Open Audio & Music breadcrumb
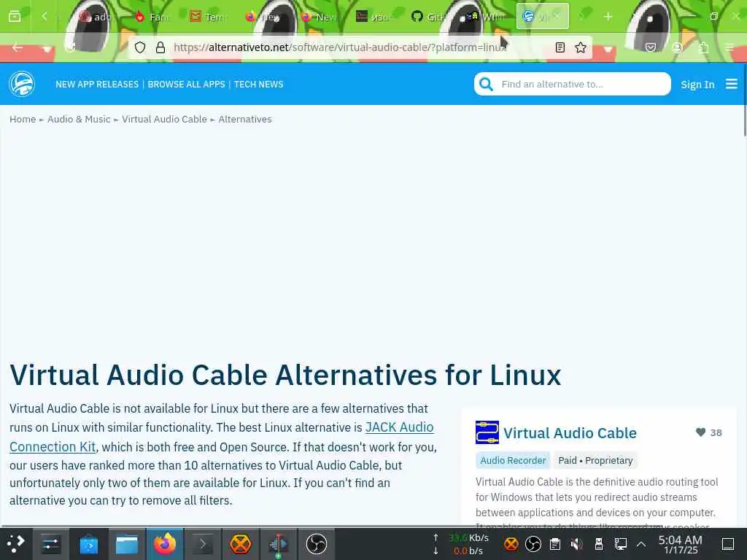Screen dimensions: 747x560 (79, 119)
